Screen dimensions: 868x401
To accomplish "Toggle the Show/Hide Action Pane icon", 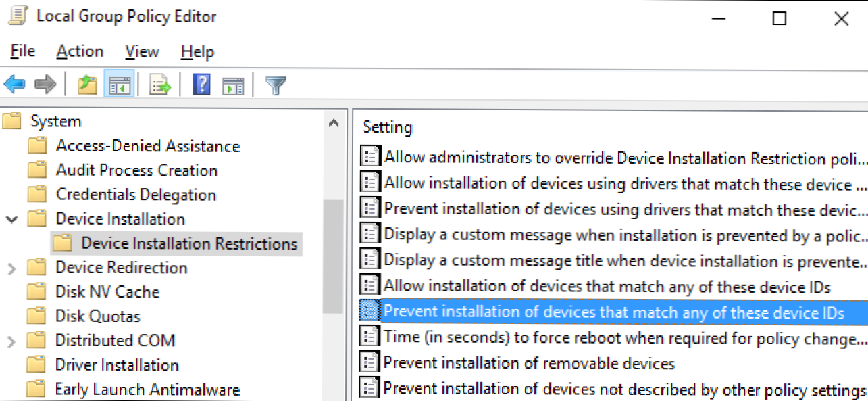I will tap(233, 85).
